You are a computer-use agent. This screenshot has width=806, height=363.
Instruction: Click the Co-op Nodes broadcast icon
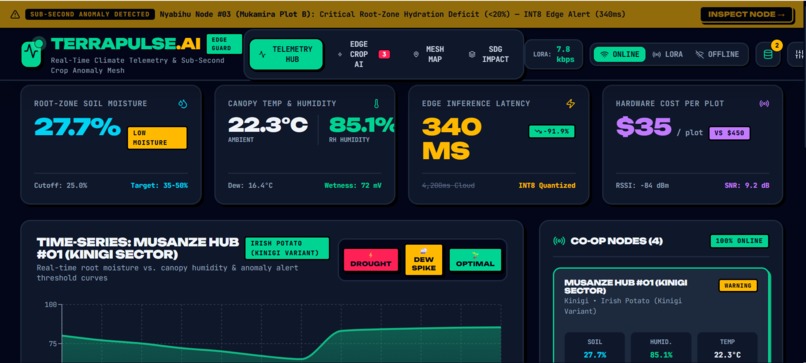[x=559, y=241]
